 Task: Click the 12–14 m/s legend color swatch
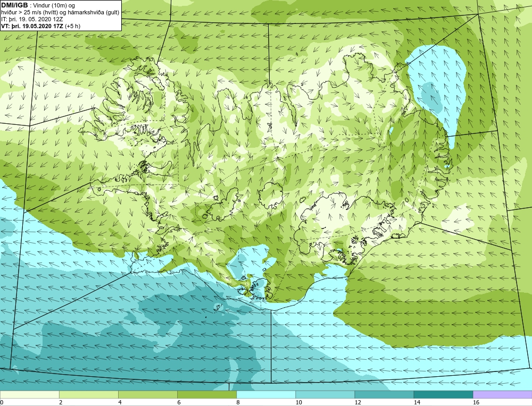click(384, 394)
